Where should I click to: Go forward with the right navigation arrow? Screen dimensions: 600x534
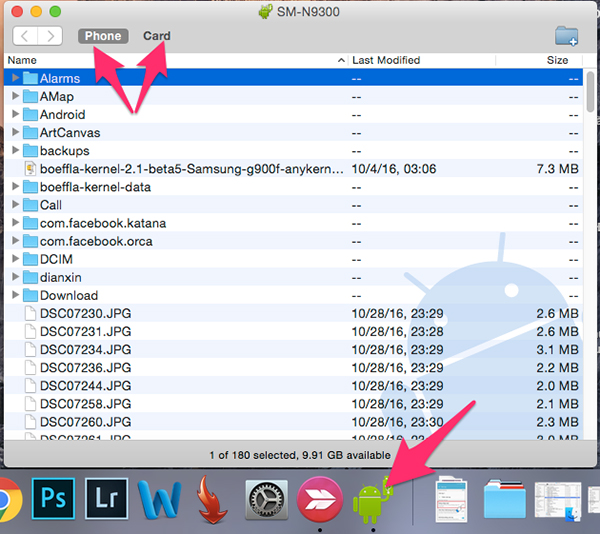50,36
